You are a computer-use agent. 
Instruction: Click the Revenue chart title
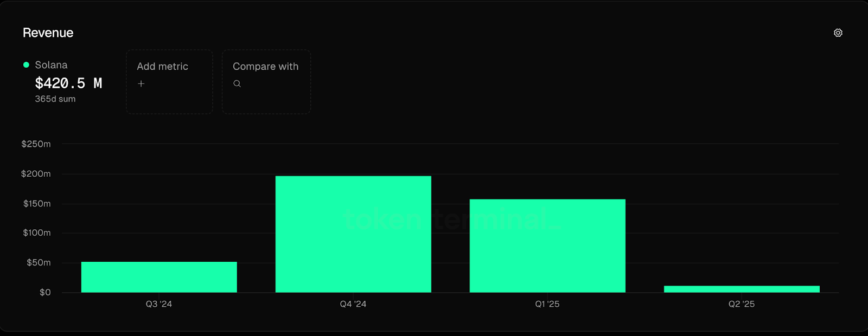click(x=48, y=33)
